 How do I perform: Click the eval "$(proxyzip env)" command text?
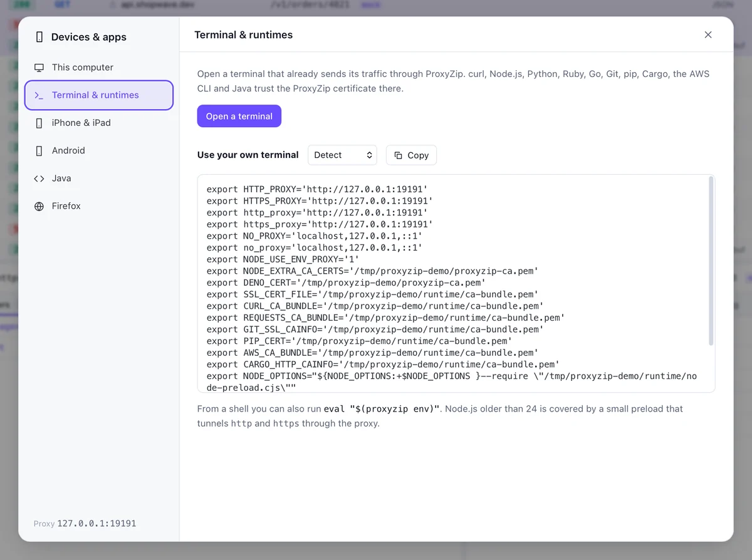click(x=383, y=409)
